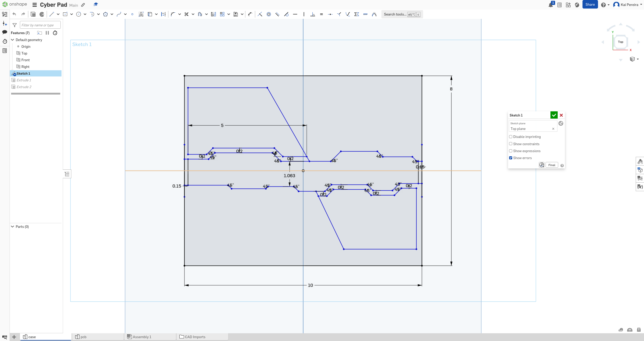Open the rectangle tool dropdown arrow
Screen dimensions: 644x341
coord(72,14)
